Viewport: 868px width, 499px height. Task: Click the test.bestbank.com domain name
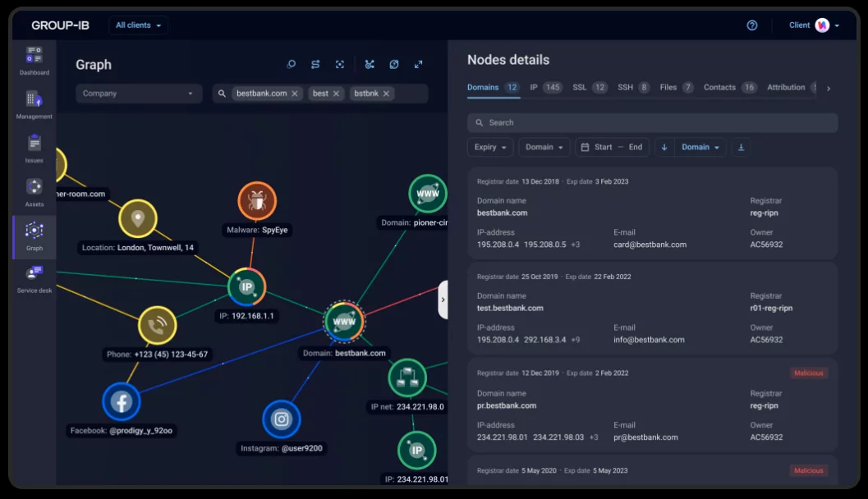tap(510, 308)
